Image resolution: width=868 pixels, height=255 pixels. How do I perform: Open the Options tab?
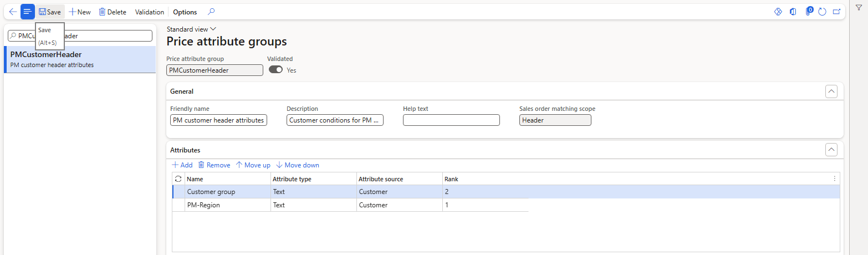click(x=185, y=12)
